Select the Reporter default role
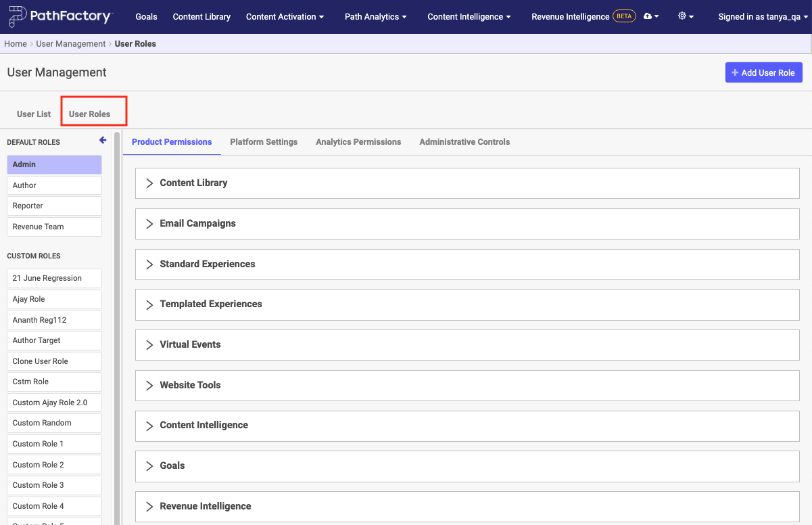812x525 pixels. point(54,206)
